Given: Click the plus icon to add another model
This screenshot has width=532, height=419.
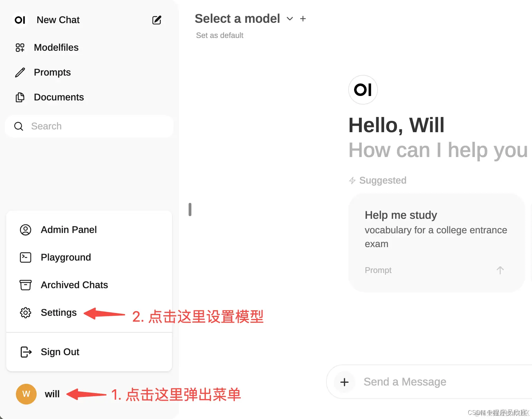Looking at the screenshot, I should (x=303, y=19).
